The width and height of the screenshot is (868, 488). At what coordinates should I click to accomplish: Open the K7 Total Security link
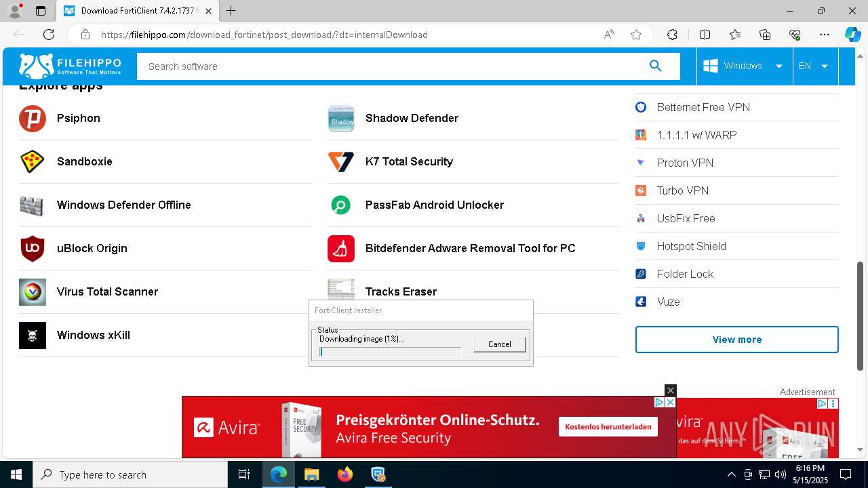[x=409, y=161]
